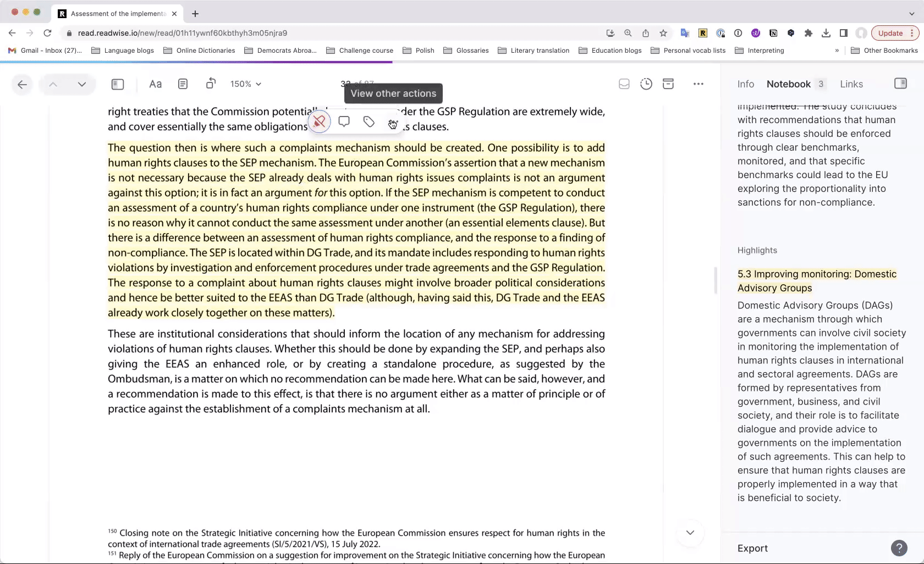Reload the page

[48, 33]
